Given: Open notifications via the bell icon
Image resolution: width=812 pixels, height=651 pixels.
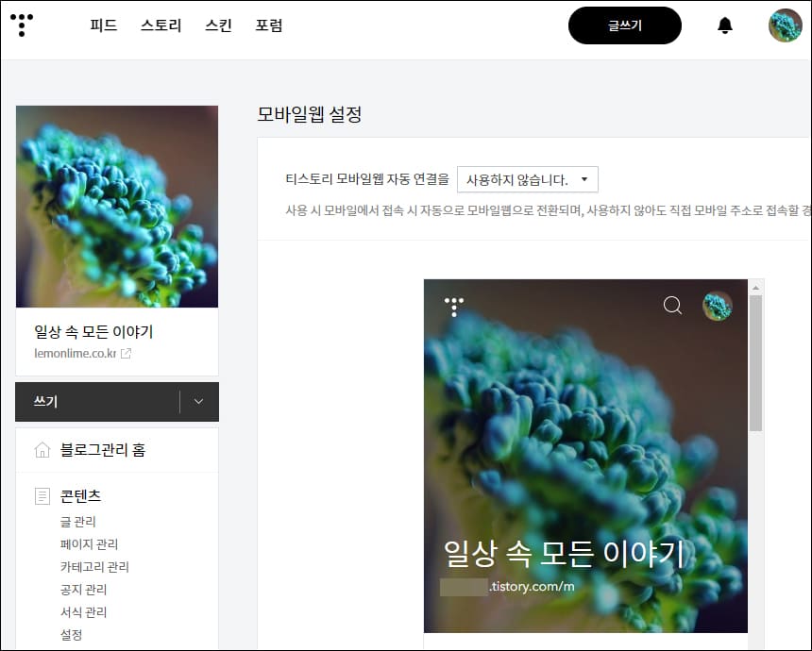Looking at the screenshot, I should click(724, 25).
